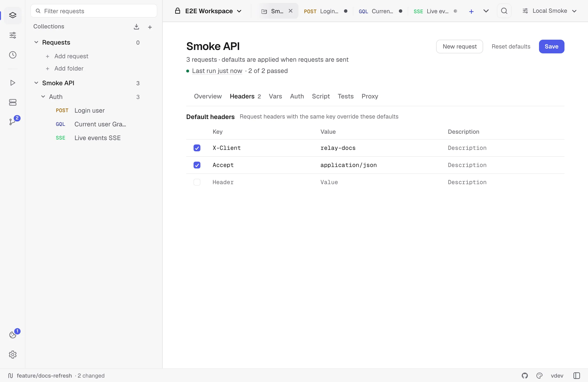Image resolution: width=588 pixels, height=382 pixels.
Task: Click Reset defaults
Action: tap(511, 47)
